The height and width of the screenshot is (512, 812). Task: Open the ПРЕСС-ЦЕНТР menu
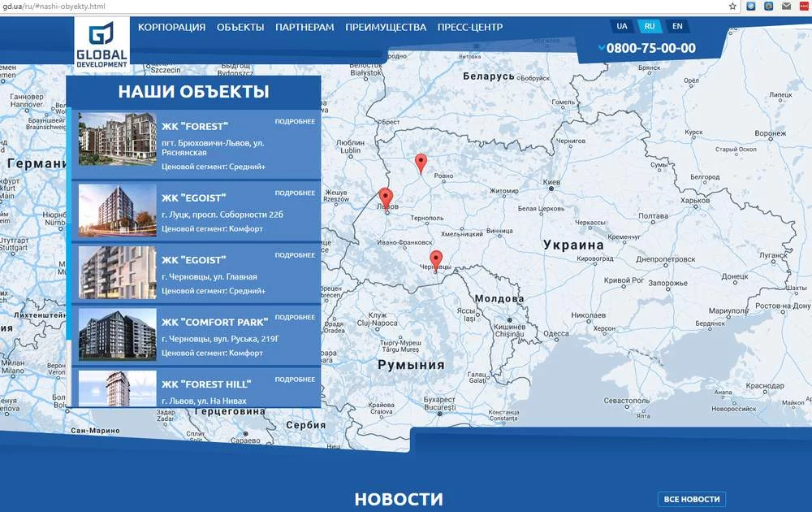point(469,27)
